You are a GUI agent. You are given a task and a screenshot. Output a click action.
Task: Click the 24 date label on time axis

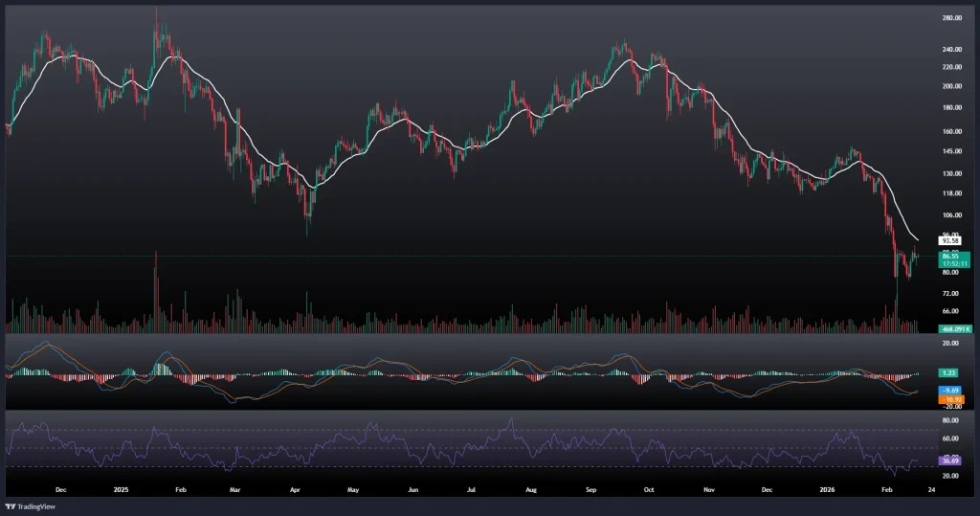click(x=931, y=488)
